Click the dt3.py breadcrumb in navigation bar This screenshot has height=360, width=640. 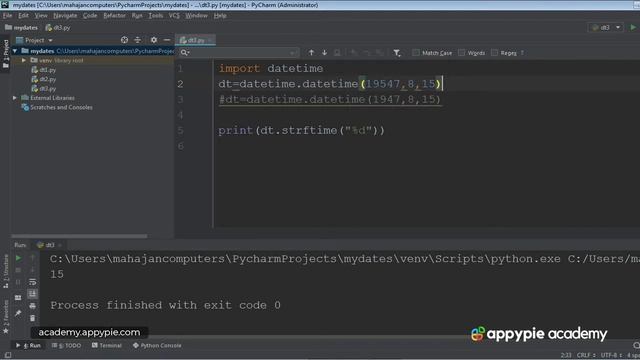tap(58, 28)
